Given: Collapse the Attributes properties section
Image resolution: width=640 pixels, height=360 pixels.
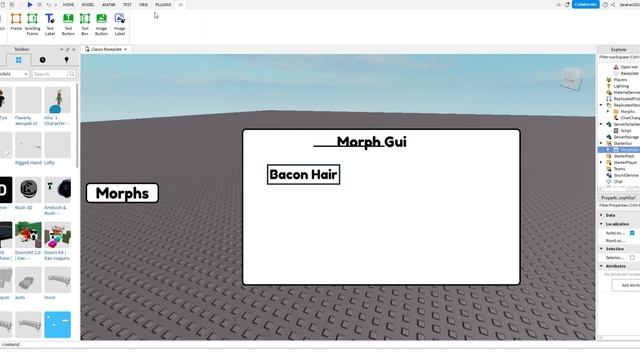Looking at the screenshot, I should point(601,266).
